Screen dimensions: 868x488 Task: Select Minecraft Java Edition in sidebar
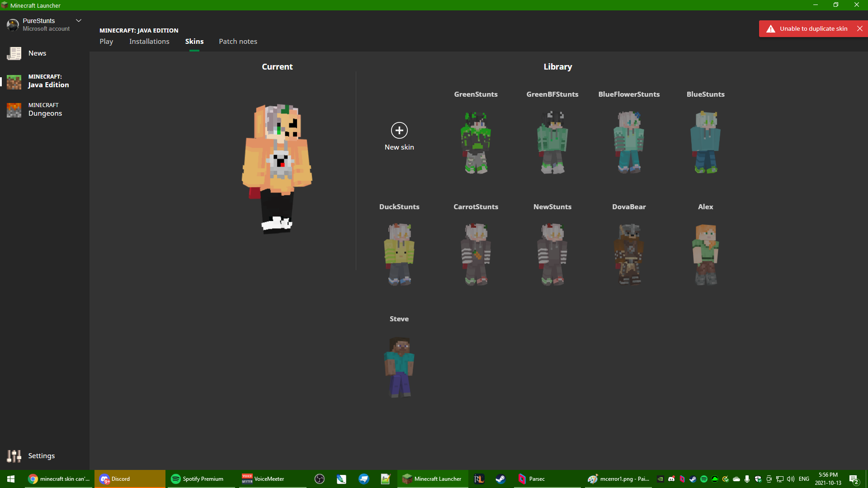pyautogui.click(x=44, y=81)
